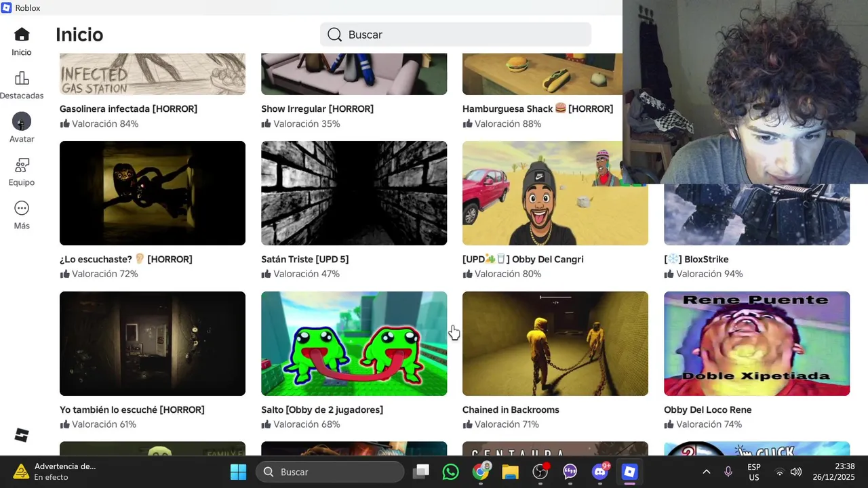Click the Roblox taskbar icon
This screenshot has width=868, height=488.
(630, 472)
